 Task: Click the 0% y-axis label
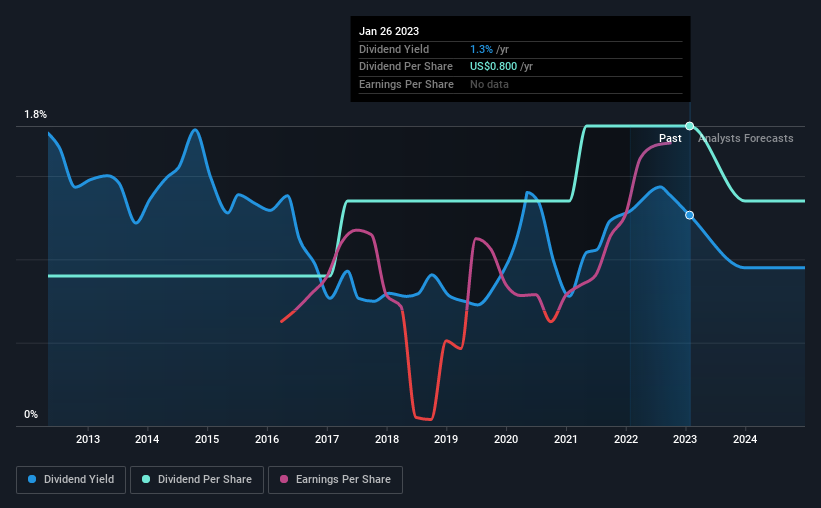[31, 414]
